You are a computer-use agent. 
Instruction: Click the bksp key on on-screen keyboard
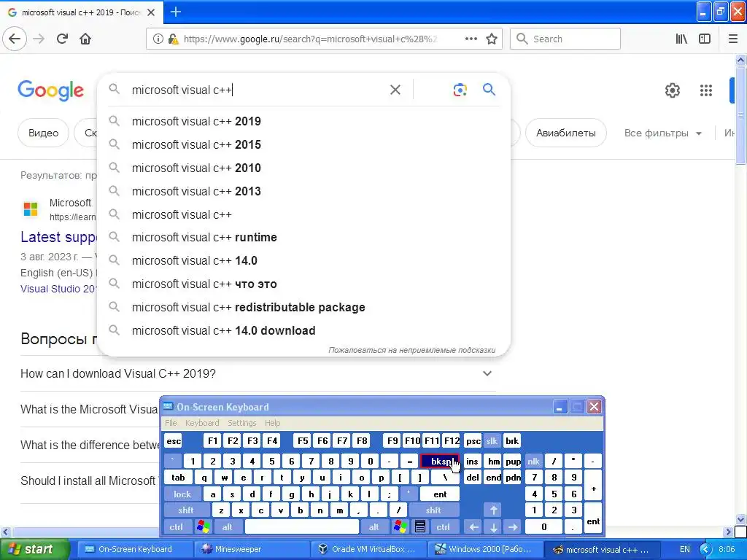[x=440, y=462]
